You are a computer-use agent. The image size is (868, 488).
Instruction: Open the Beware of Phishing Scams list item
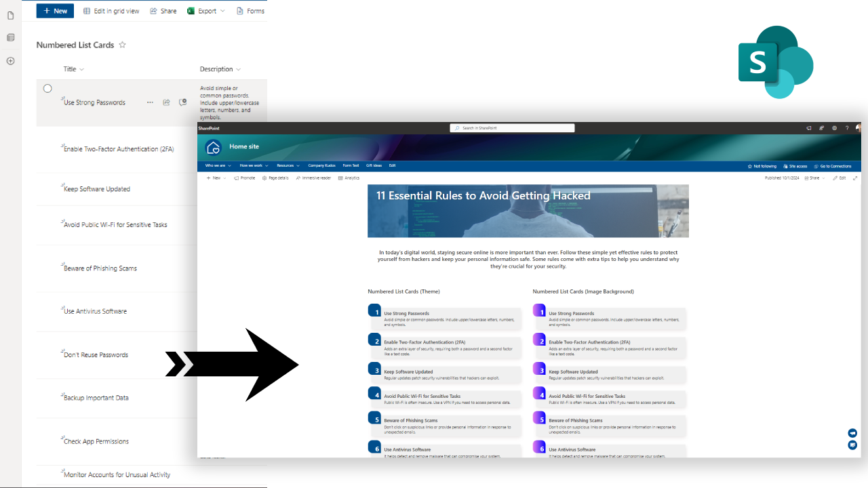(100, 268)
